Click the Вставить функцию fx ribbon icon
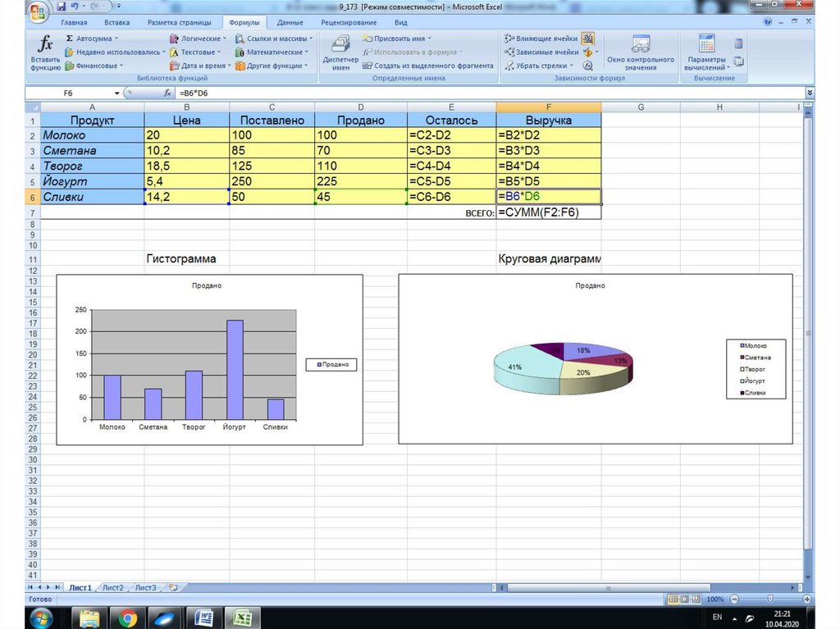 pos(46,52)
